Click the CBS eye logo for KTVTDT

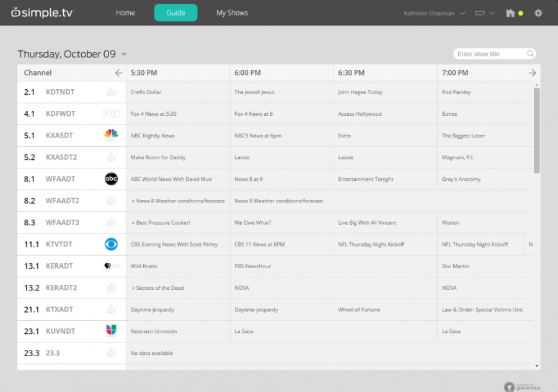tap(110, 244)
